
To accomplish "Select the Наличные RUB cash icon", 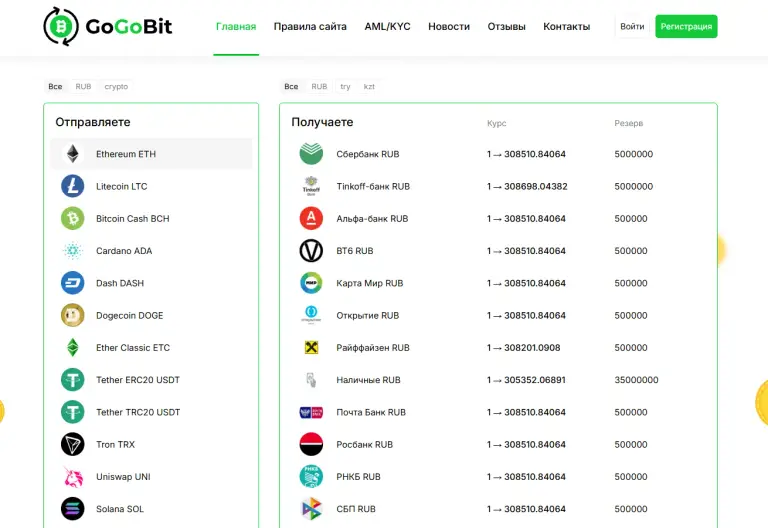I will point(311,380).
